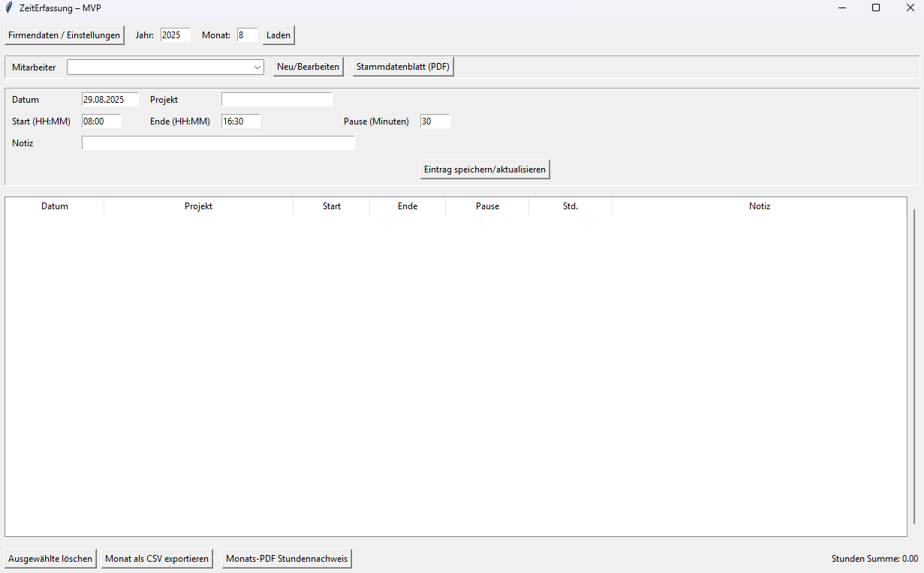Click the Laden button

click(278, 35)
